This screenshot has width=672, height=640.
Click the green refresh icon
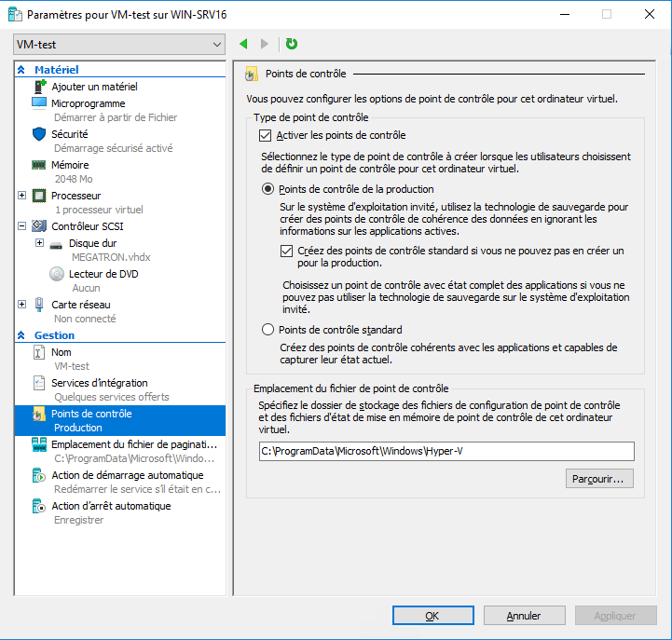pyautogui.click(x=292, y=44)
